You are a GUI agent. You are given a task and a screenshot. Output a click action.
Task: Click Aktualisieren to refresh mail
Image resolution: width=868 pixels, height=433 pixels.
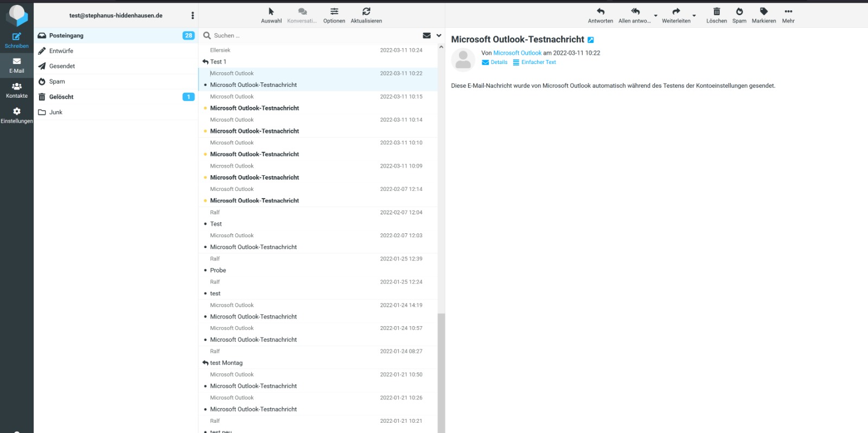(366, 15)
